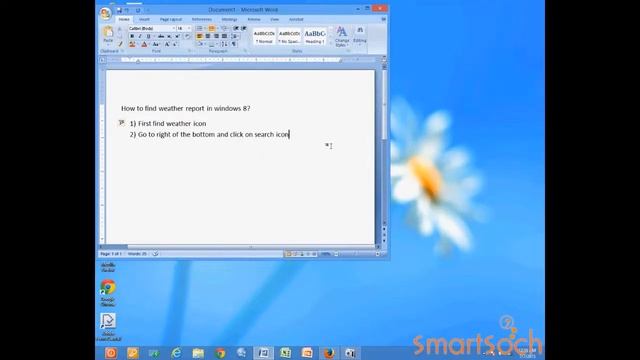Apply text highlight color tool

[132, 44]
